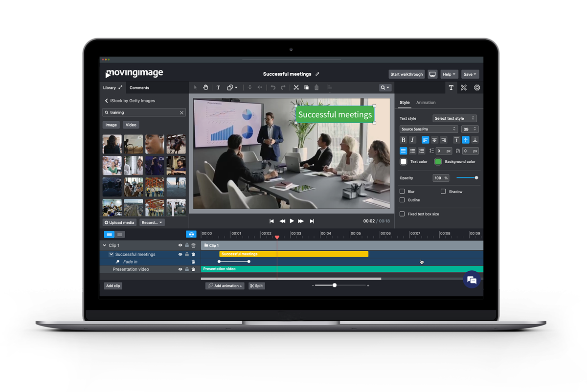Screen dimensions: 587x392
Task: Open the Add animation menu
Action: tap(225, 286)
